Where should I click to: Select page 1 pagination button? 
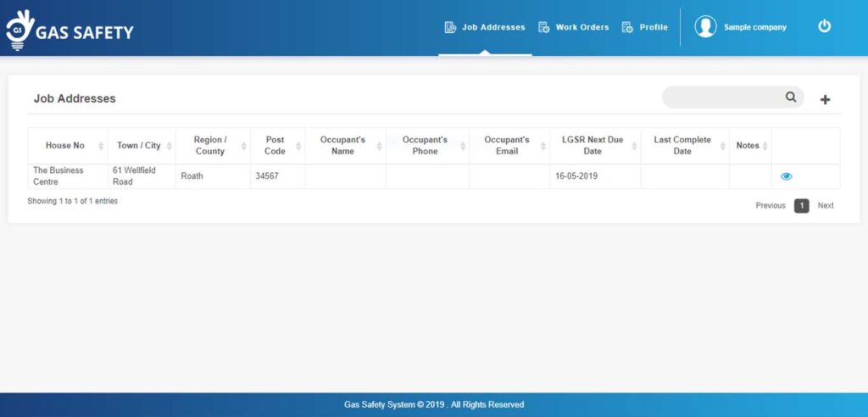(801, 206)
